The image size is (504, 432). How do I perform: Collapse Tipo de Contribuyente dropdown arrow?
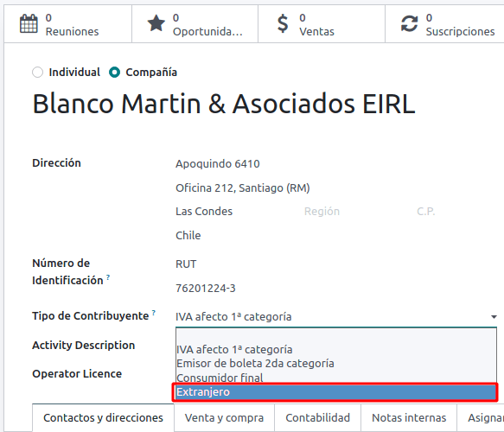pos(494,317)
